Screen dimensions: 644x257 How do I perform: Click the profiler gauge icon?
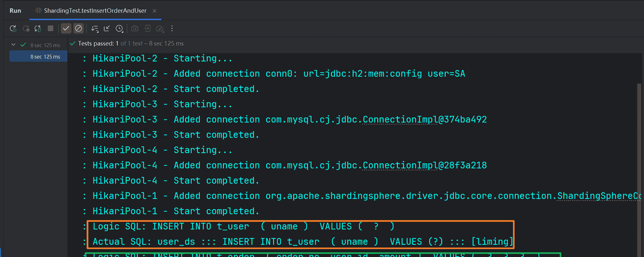coord(160,29)
